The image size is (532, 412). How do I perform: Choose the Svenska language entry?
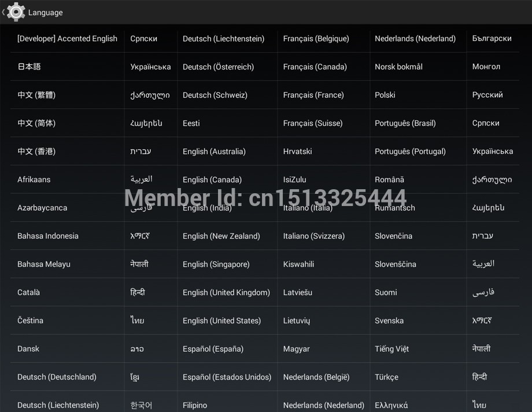(389, 321)
